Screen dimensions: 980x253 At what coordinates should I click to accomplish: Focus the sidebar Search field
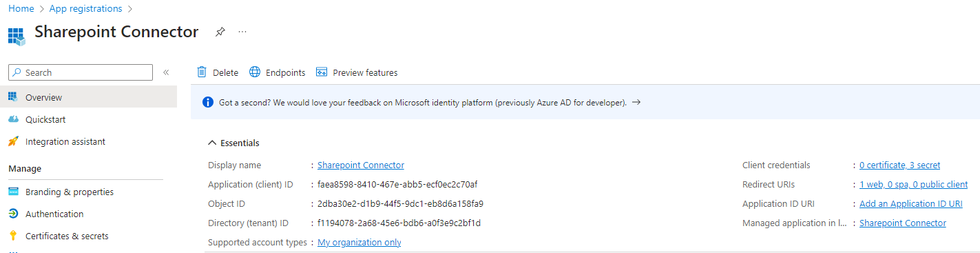click(x=80, y=72)
